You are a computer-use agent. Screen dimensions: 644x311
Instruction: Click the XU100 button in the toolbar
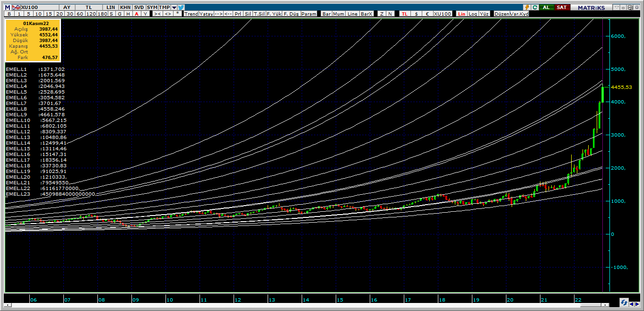[443, 14]
